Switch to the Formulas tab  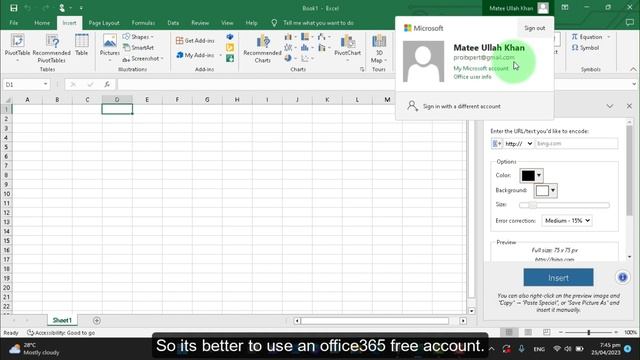pyautogui.click(x=143, y=23)
